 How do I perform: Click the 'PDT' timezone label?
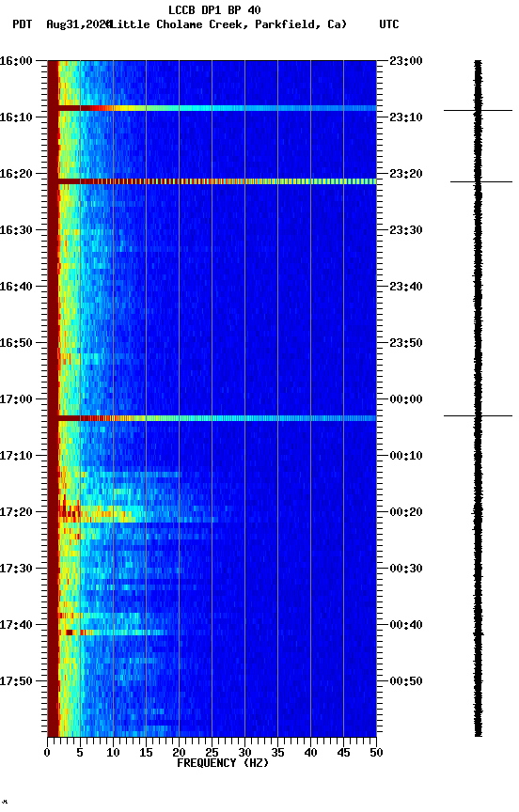click(23, 24)
